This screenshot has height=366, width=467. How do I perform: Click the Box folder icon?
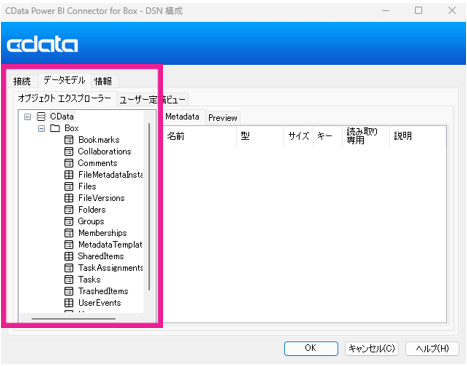pos(55,128)
